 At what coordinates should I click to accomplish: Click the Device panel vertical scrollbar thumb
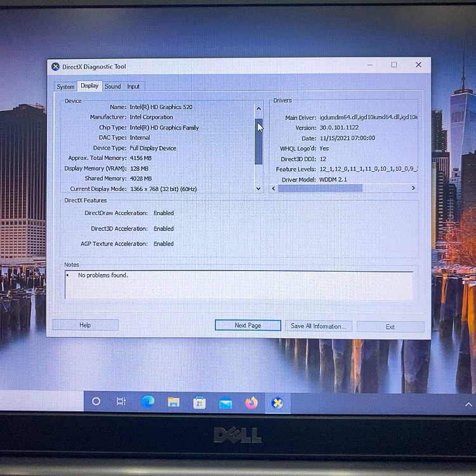pyautogui.click(x=258, y=141)
